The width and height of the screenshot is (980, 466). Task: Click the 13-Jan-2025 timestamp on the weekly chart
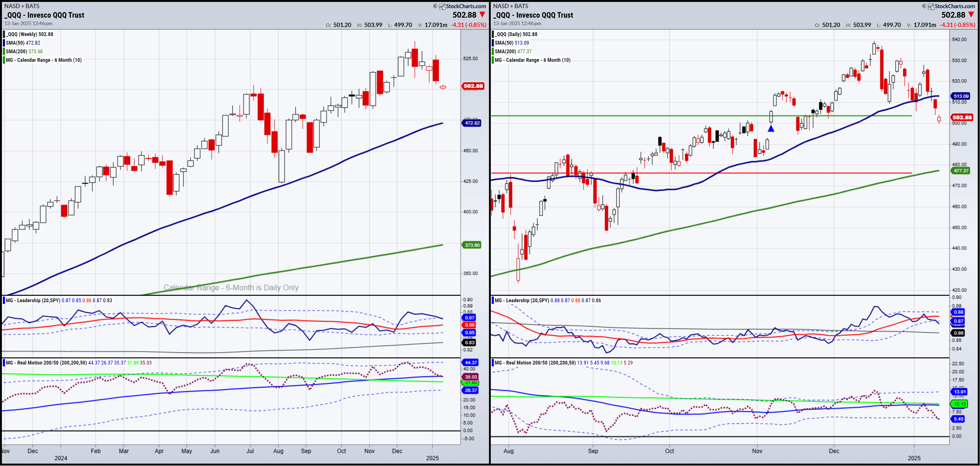coord(29,24)
